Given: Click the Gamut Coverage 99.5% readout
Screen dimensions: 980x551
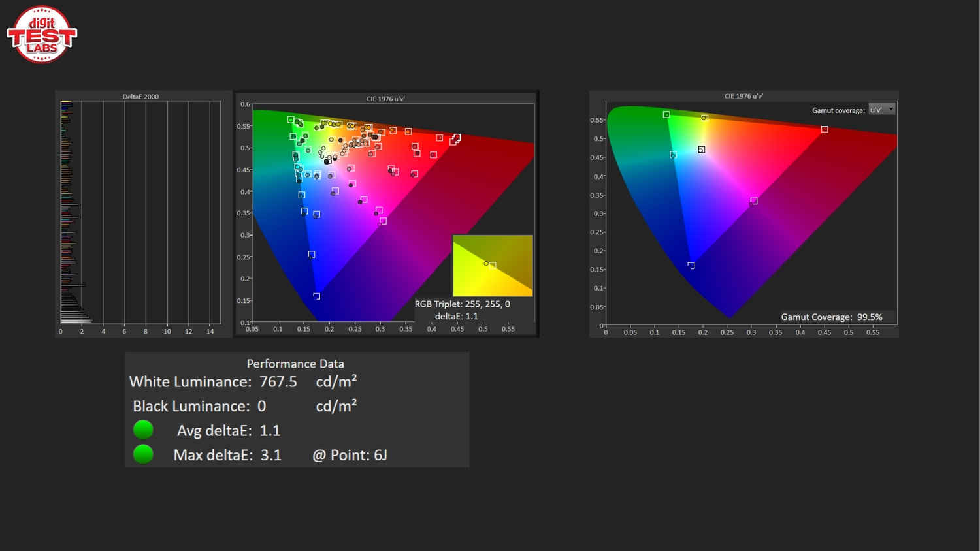Looking at the screenshot, I should pyautogui.click(x=831, y=317).
